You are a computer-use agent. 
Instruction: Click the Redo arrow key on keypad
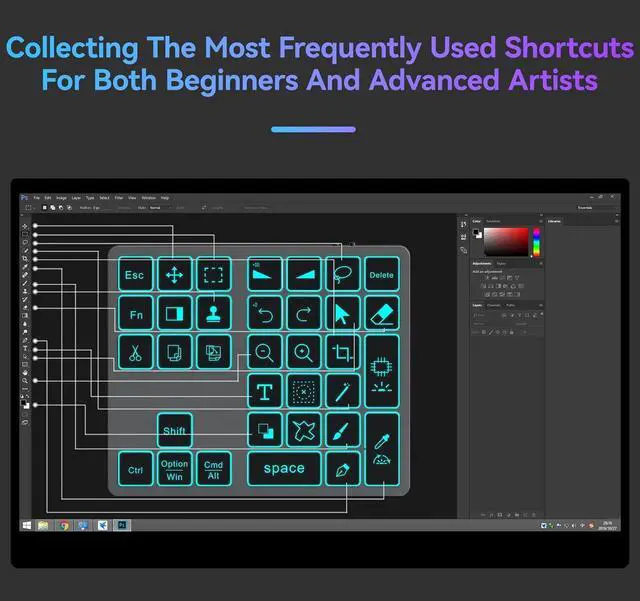pyautogui.click(x=304, y=314)
